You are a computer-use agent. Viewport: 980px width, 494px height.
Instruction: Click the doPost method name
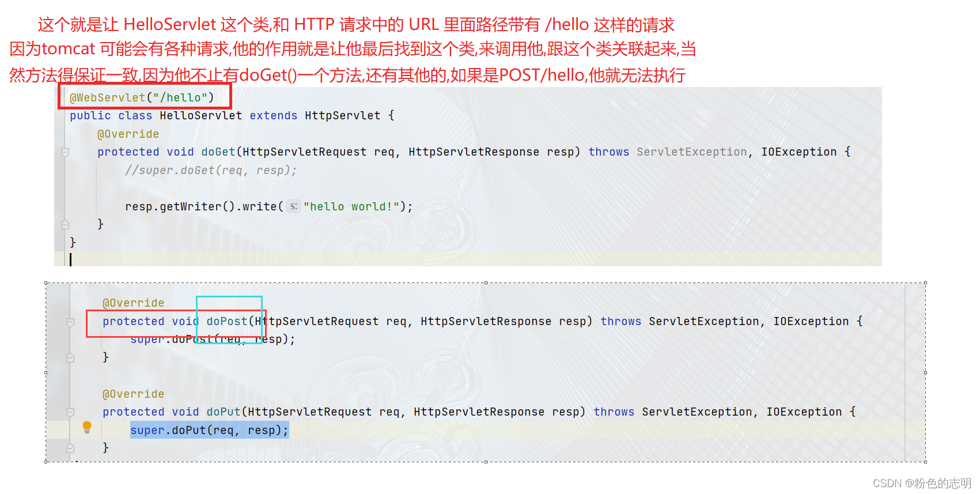(x=227, y=321)
